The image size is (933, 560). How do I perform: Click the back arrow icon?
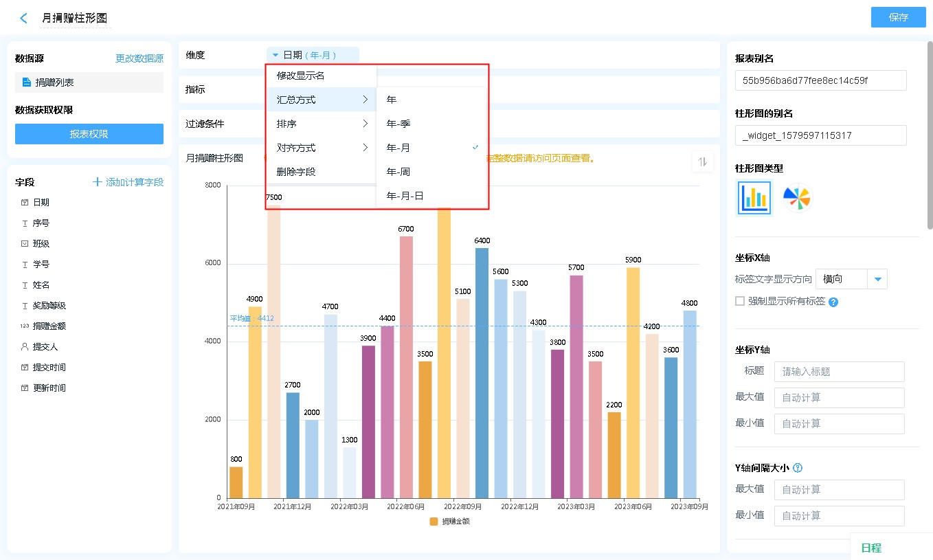[24, 19]
